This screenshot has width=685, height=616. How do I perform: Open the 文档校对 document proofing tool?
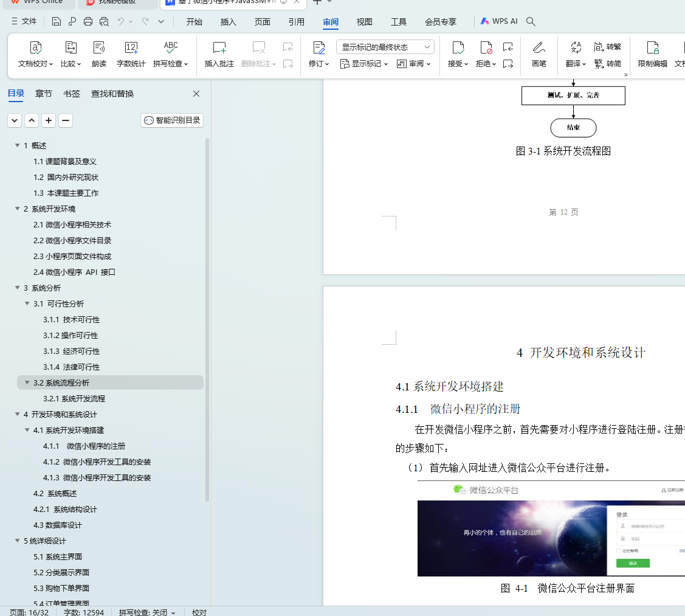click(x=35, y=54)
